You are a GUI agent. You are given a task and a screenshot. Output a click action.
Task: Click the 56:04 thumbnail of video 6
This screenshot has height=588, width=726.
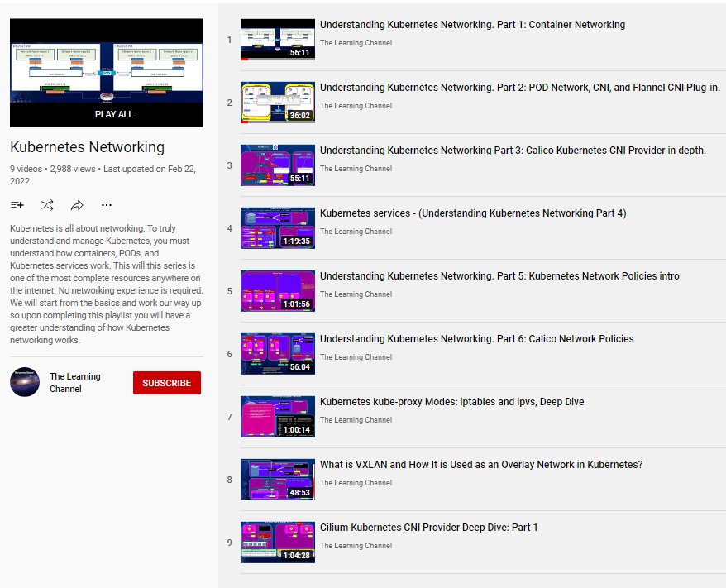(x=278, y=354)
